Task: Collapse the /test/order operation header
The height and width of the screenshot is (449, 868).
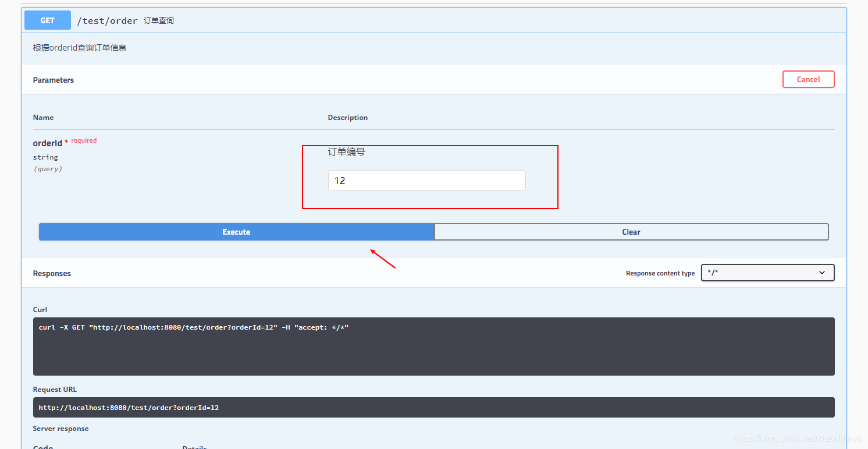Action: click(434, 20)
